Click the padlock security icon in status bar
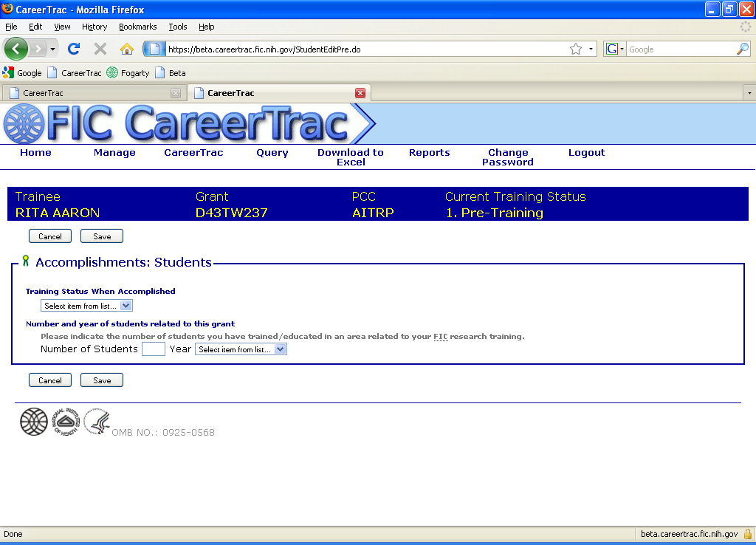The image size is (756, 545). point(748,534)
